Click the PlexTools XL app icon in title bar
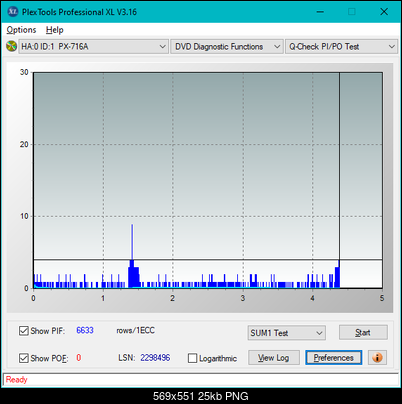402x404 pixels. point(12,12)
